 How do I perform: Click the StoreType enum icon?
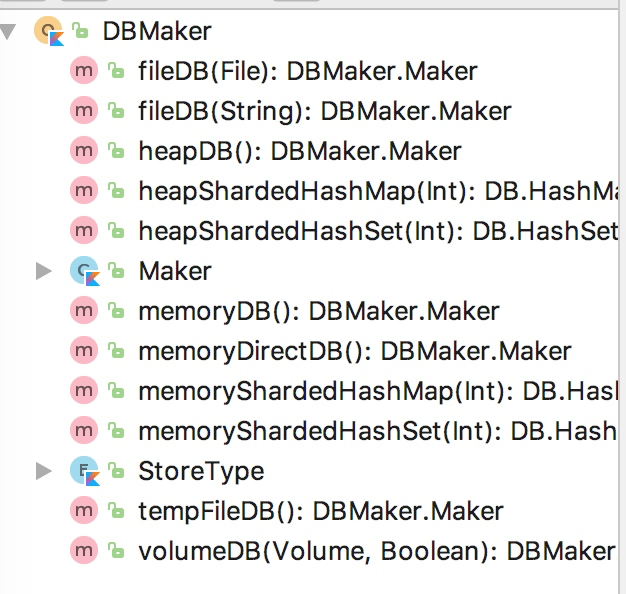point(85,471)
